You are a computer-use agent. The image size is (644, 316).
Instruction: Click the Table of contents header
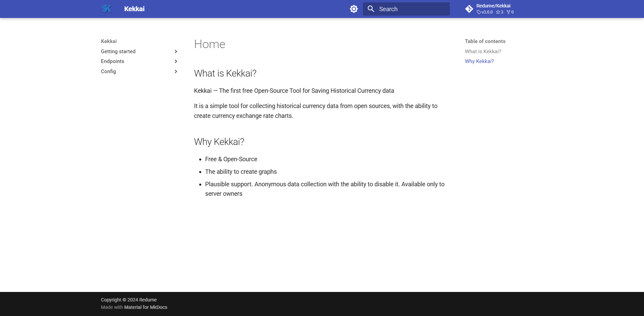(485, 41)
